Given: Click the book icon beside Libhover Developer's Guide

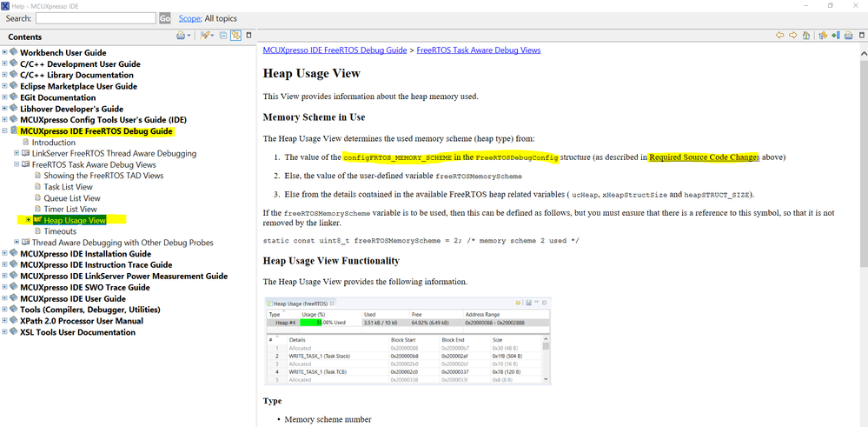Looking at the screenshot, I should tap(14, 109).
